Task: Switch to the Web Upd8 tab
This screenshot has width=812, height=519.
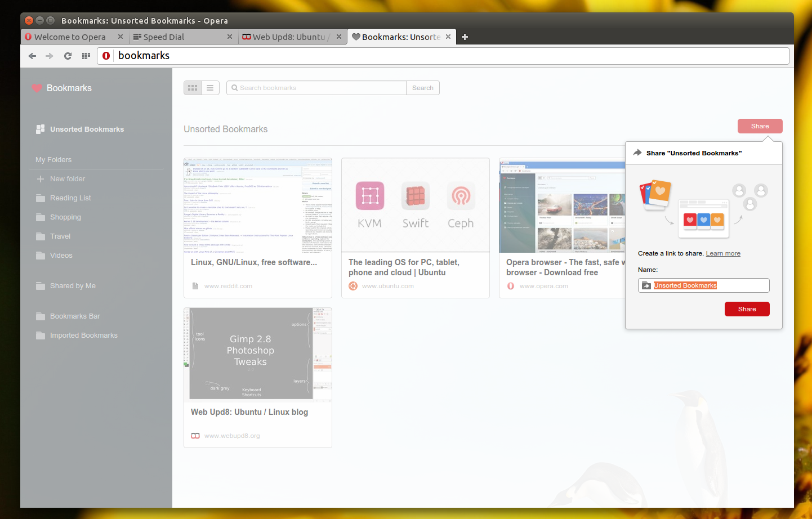Action: coord(288,37)
